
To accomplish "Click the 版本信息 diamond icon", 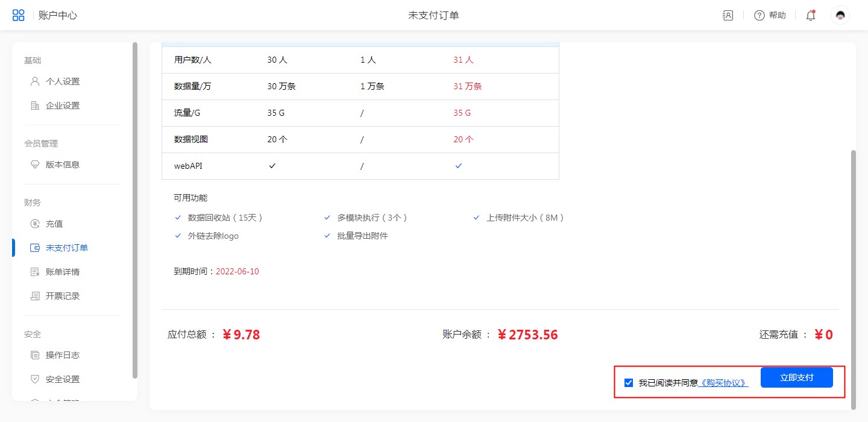I will point(35,165).
